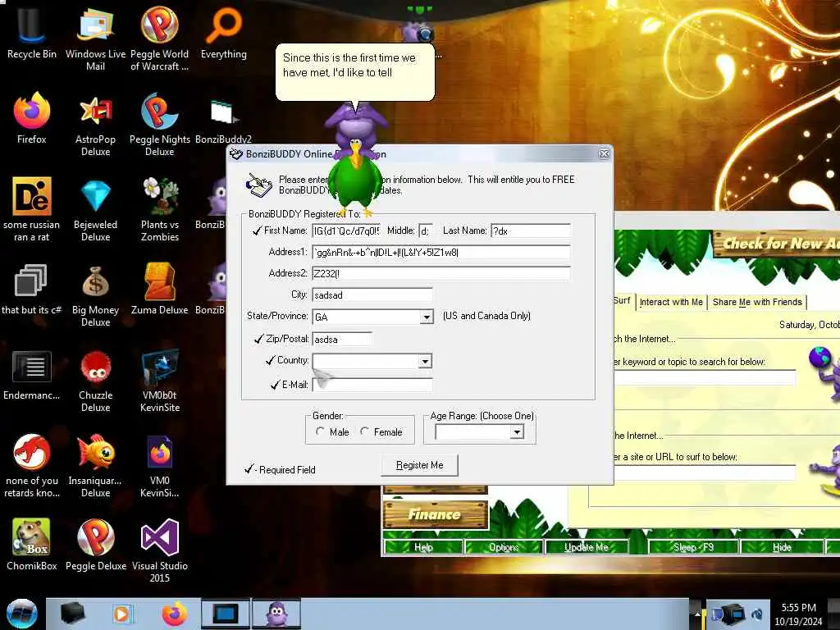The image size is (840, 630).
Task: Click Check for New banner sign
Action: pyautogui.click(x=776, y=244)
